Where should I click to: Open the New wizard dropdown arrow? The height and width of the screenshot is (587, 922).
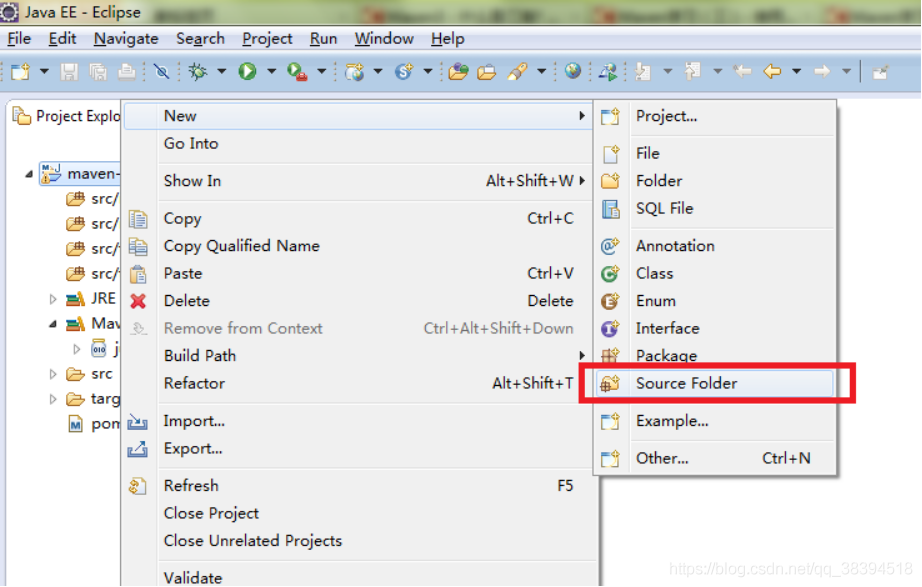44,72
